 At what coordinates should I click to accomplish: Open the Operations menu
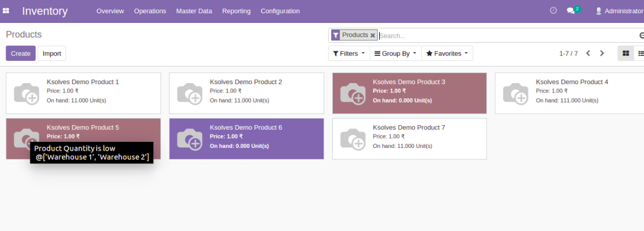tap(150, 11)
